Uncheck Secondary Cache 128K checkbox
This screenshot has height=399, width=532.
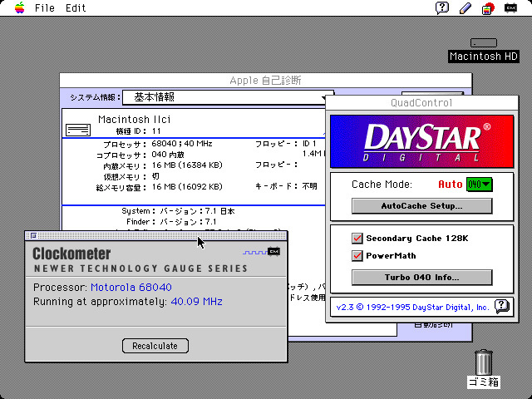coord(357,239)
